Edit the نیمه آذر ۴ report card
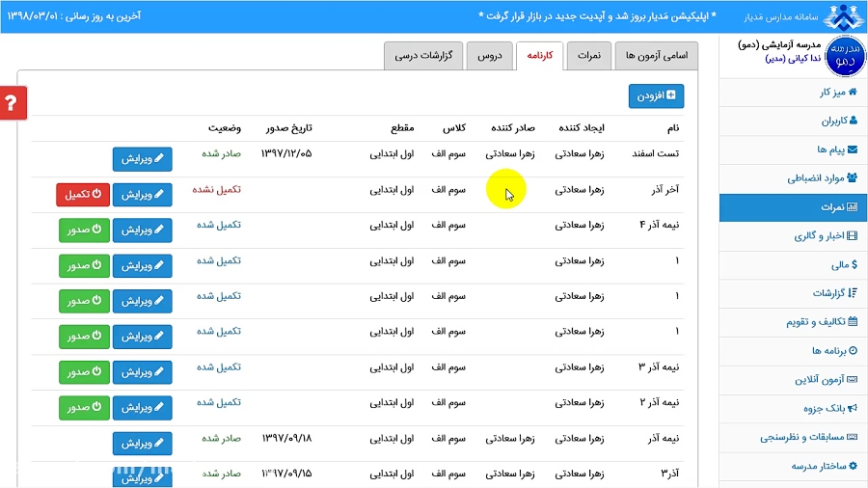The image size is (868, 488). 143,230
